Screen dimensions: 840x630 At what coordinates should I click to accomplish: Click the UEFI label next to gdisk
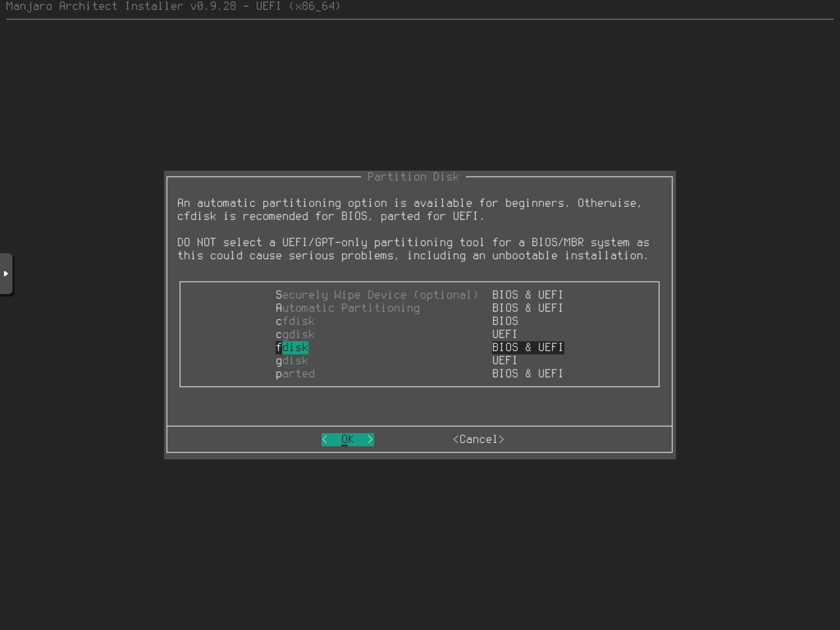[x=505, y=360]
